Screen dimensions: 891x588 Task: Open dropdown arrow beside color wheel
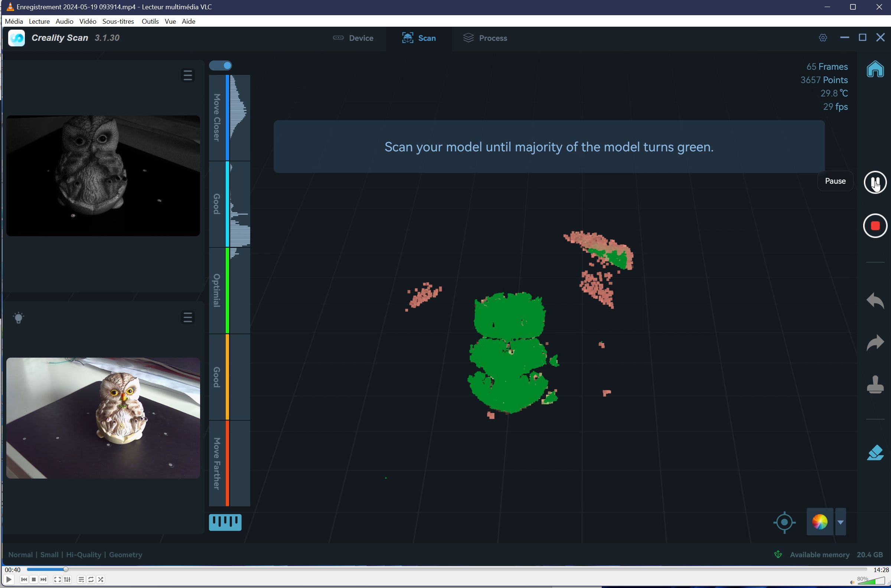tap(841, 522)
